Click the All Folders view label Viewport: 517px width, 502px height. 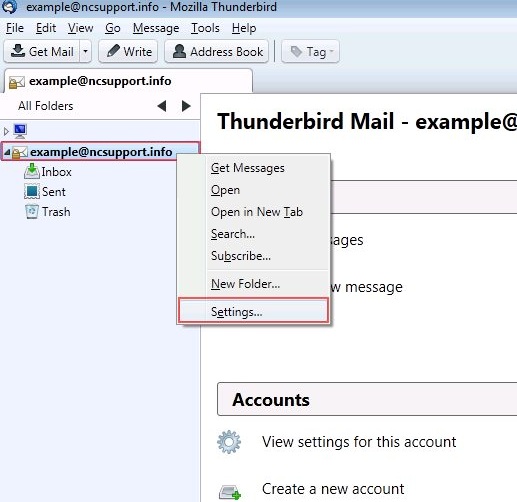pos(46,106)
